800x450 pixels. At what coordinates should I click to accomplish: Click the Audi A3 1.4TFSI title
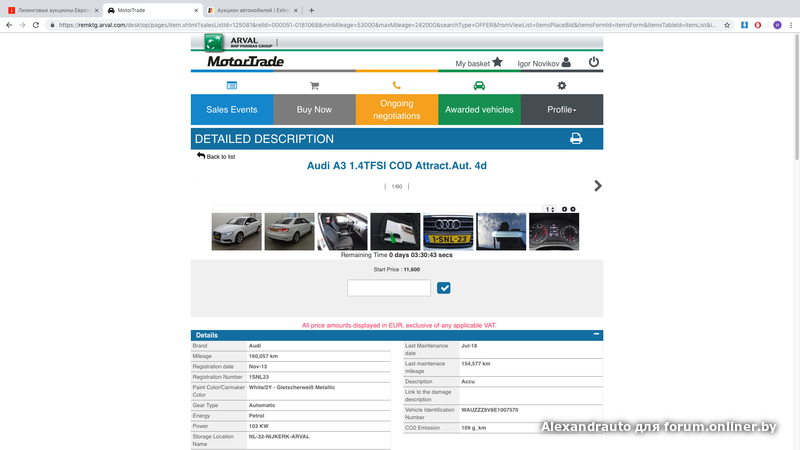396,166
